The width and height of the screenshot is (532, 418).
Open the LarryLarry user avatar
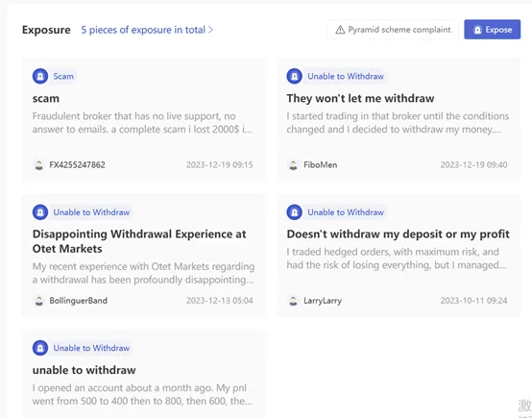pos(293,301)
